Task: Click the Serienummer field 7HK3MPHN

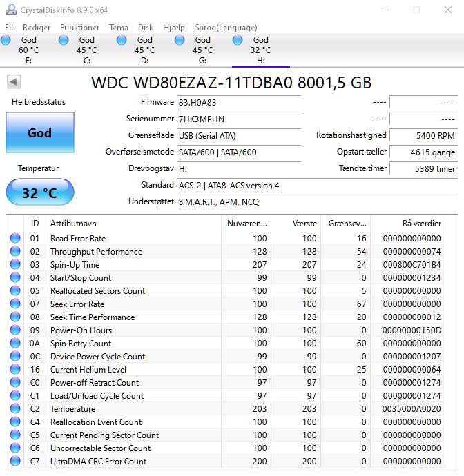Action: (238, 119)
